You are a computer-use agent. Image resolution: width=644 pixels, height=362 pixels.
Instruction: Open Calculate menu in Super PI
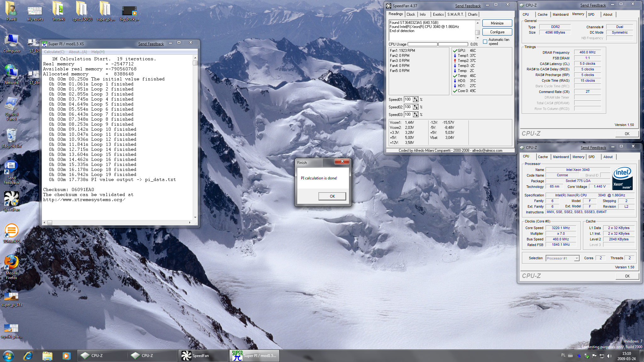[54, 52]
